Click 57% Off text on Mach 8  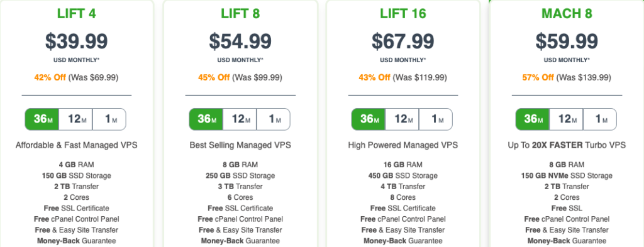[x=538, y=77]
